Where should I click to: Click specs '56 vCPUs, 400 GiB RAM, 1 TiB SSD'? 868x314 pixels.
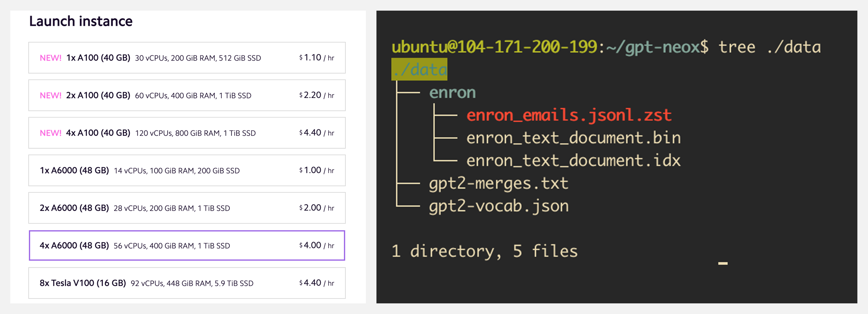point(172,246)
